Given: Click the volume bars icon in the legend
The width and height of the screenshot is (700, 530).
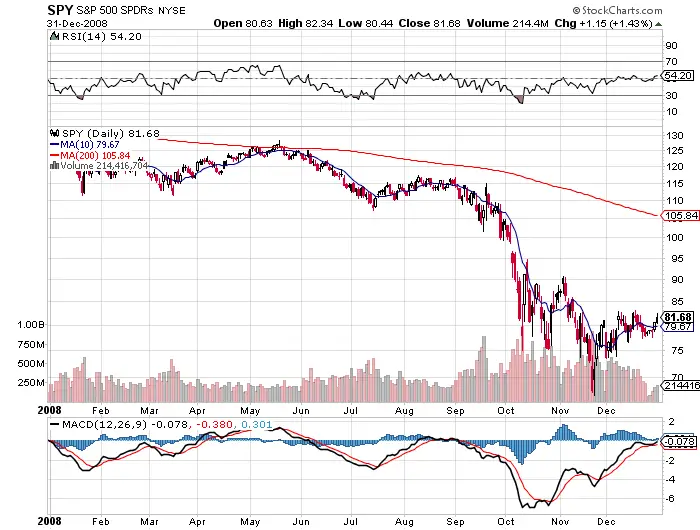Looking at the screenshot, I should coord(54,166).
